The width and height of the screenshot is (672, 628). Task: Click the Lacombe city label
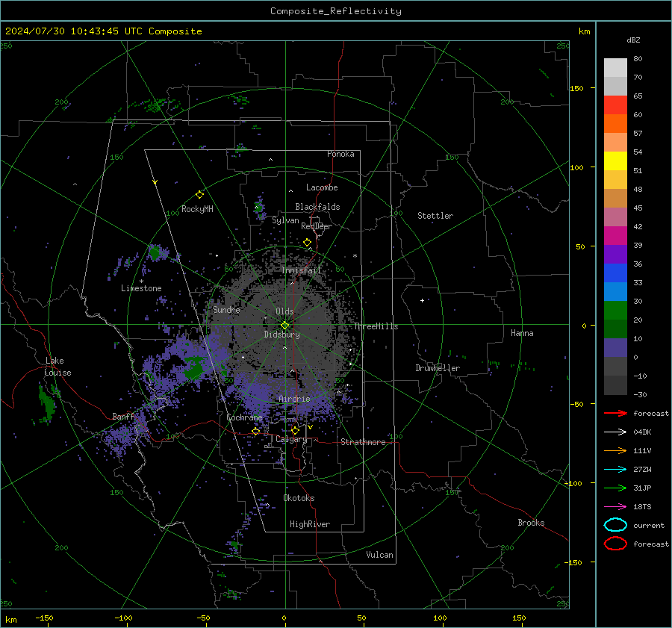pos(322,187)
